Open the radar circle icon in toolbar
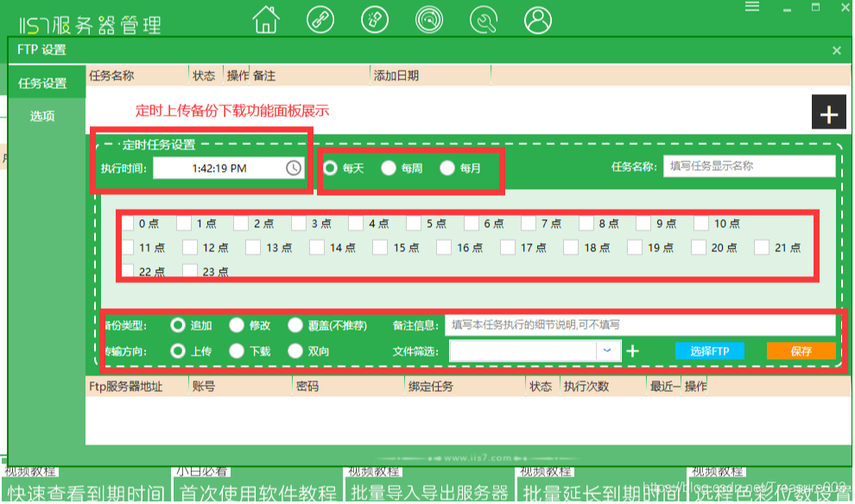Image resolution: width=855 pixels, height=504 pixels. click(x=429, y=20)
